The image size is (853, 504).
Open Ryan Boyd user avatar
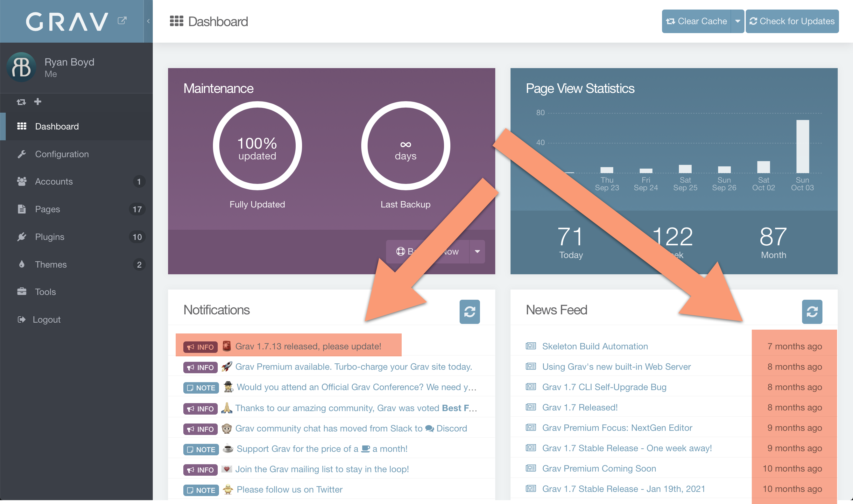pos(21,67)
